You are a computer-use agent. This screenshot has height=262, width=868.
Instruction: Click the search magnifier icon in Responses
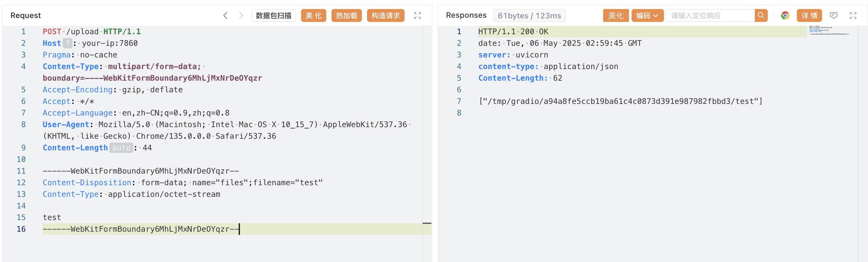click(x=761, y=15)
